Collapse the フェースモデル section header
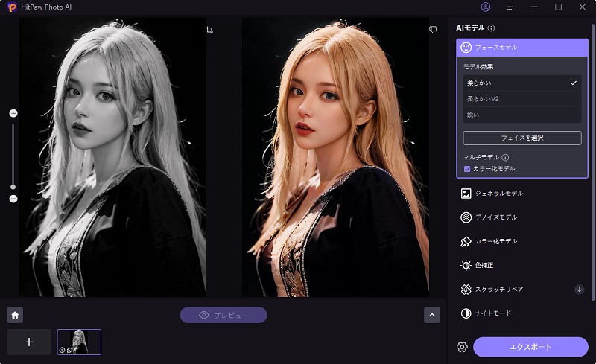 521,47
